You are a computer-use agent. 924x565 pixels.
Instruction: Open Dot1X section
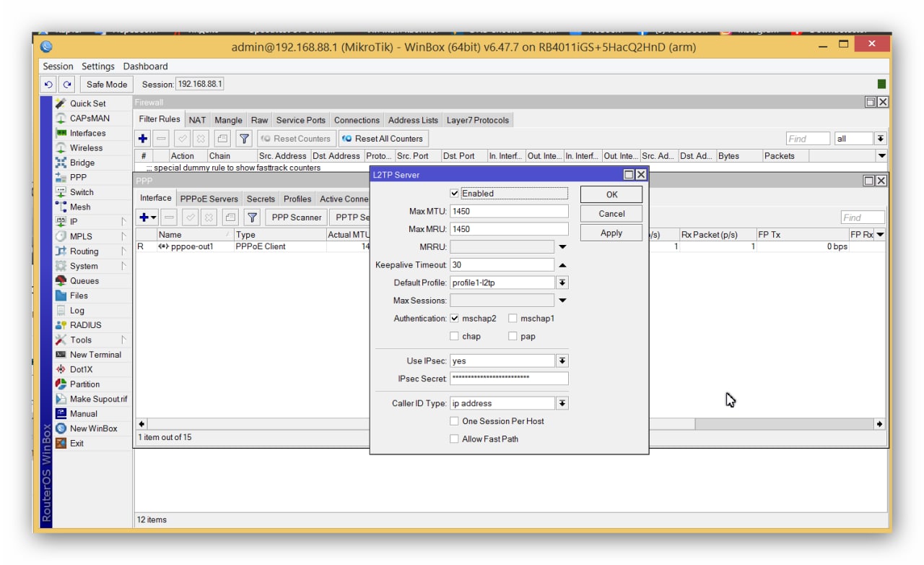[81, 369]
